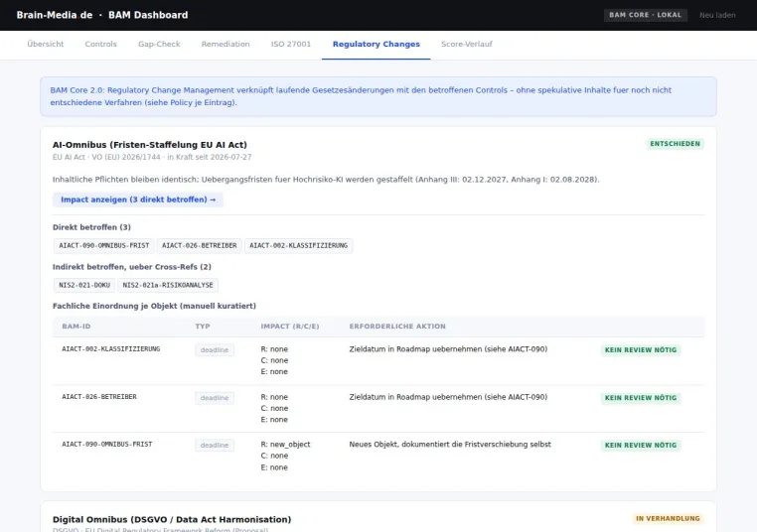Switch to the Controls tab
757x532 pixels.
point(101,44)
